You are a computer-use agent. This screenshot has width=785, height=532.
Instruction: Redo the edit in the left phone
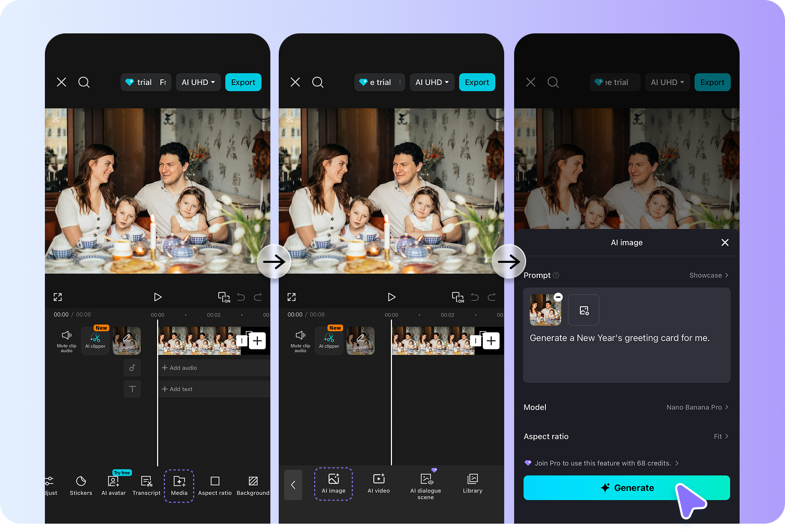(258, 297)
